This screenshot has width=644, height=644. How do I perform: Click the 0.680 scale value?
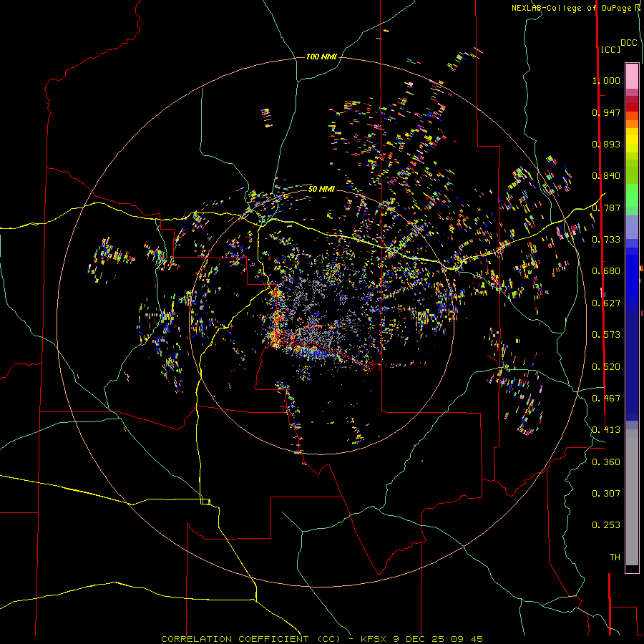click(606, 271)
